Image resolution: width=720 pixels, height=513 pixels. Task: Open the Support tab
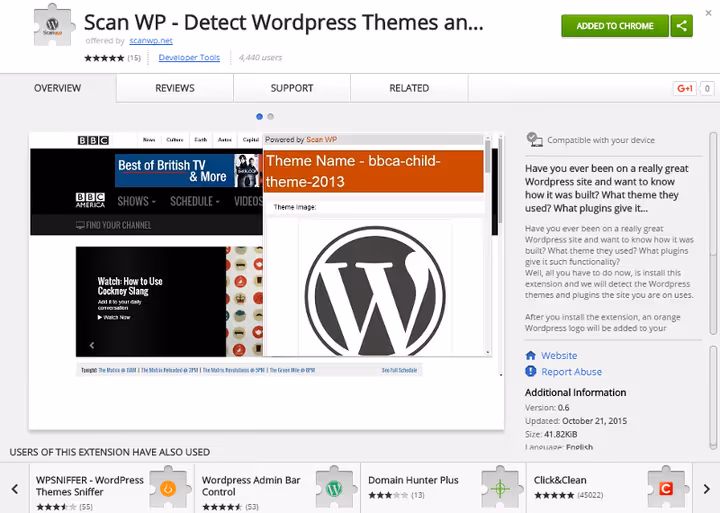[292, 88]
